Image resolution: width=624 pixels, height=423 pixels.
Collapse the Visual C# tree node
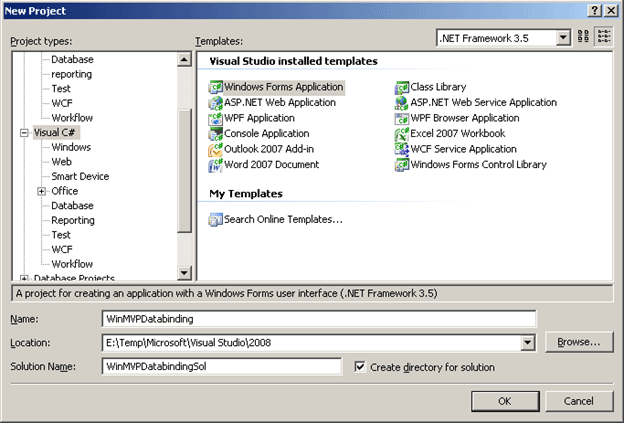[25, 133]
